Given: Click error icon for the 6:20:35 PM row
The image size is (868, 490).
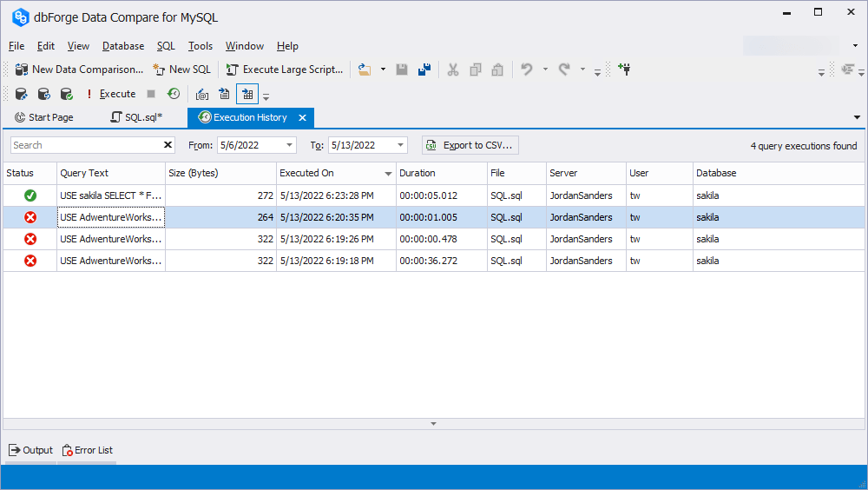Looking at the screenshot, I should click(x=30, y=217).
